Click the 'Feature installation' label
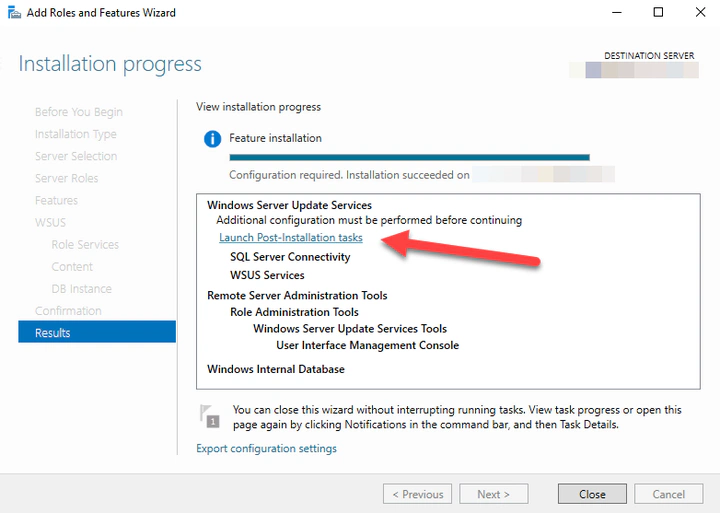Screen dimensions: 720x513 pos(276,138)
